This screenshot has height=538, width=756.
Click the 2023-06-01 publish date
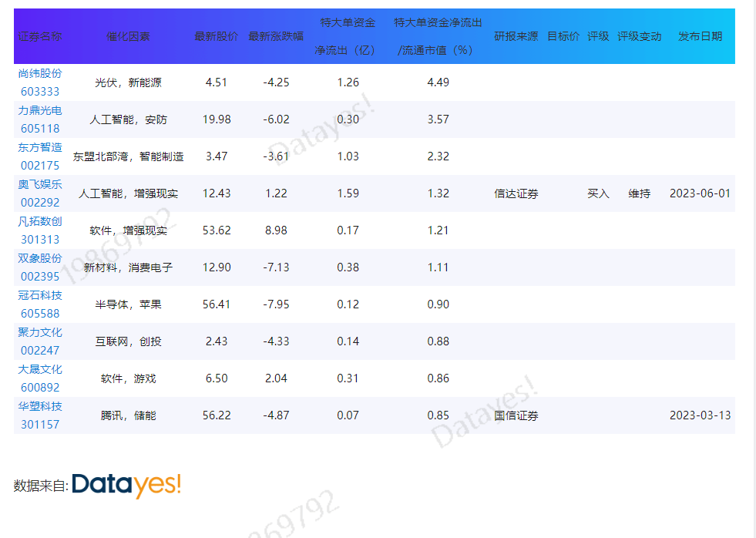click(x=700, y=193)
